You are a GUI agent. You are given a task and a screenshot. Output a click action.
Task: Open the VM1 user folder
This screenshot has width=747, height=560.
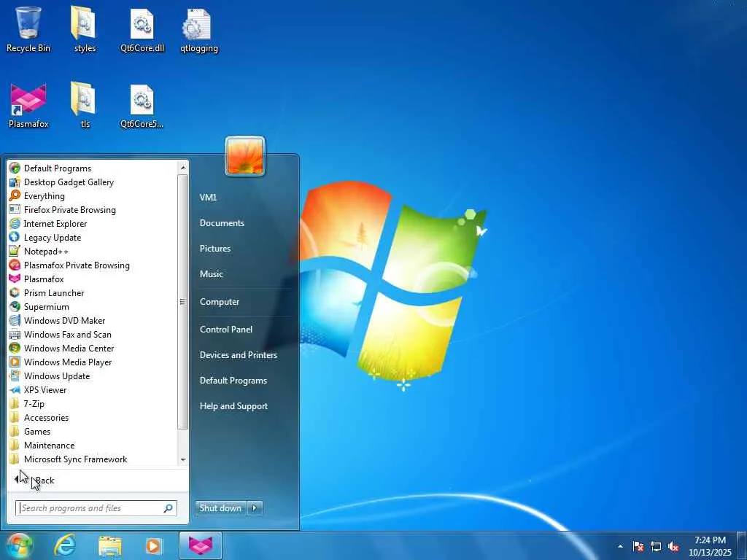[x=208, y=197]
